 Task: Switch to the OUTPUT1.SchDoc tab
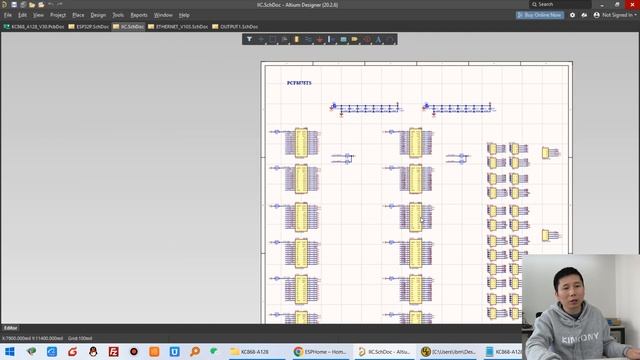(x=235, y=27)
